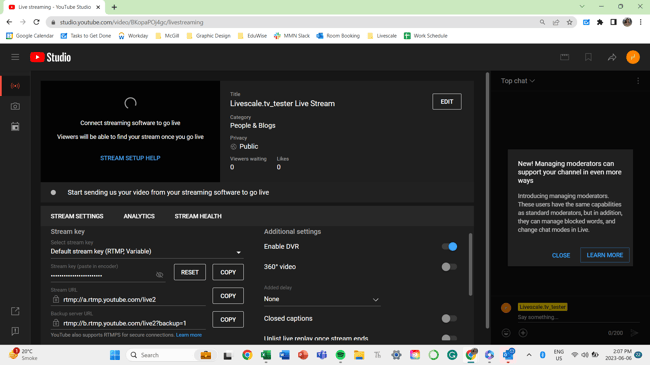Open a new browser tab
The image size is (650, 365).
click(x=114, y=7)
